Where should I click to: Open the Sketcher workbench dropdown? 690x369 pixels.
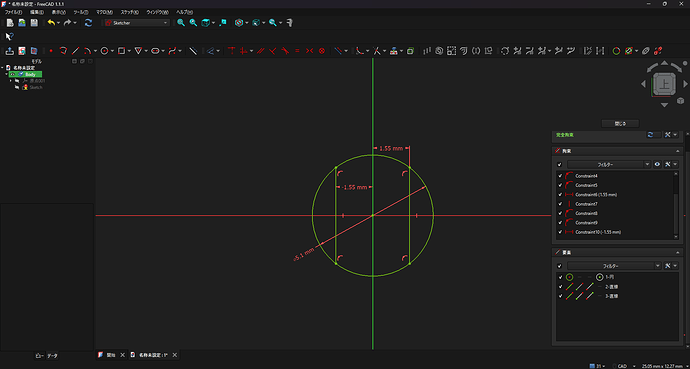[136, 22]
